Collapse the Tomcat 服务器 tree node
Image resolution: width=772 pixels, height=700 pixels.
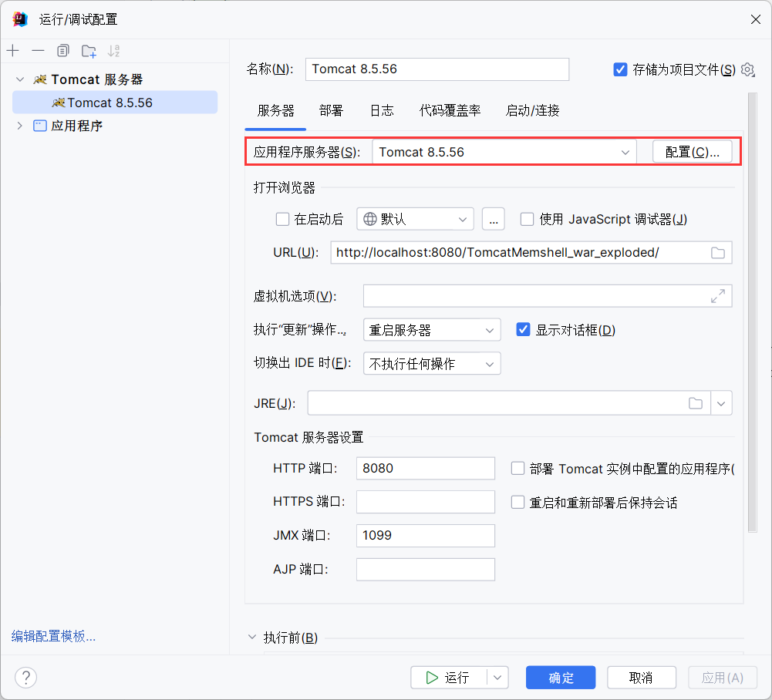(20, 79)
